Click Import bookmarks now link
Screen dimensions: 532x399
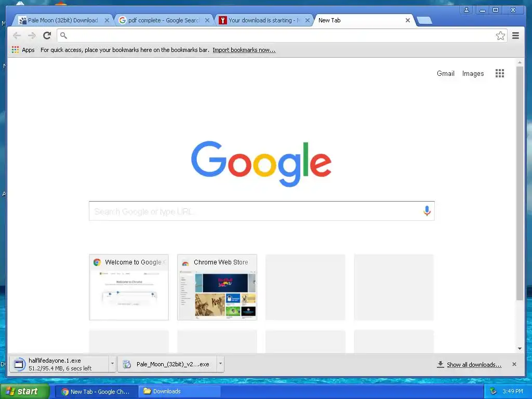click(244, 50)
